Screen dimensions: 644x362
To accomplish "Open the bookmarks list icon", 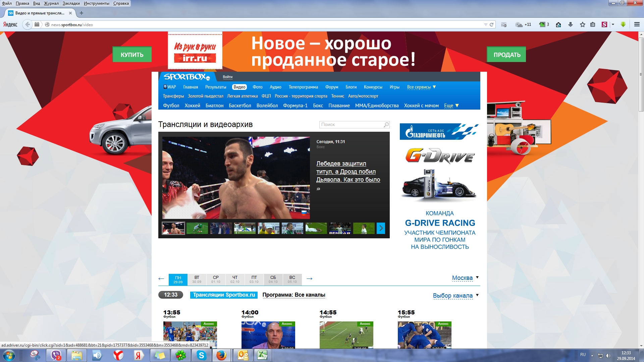I will (593, 24).
